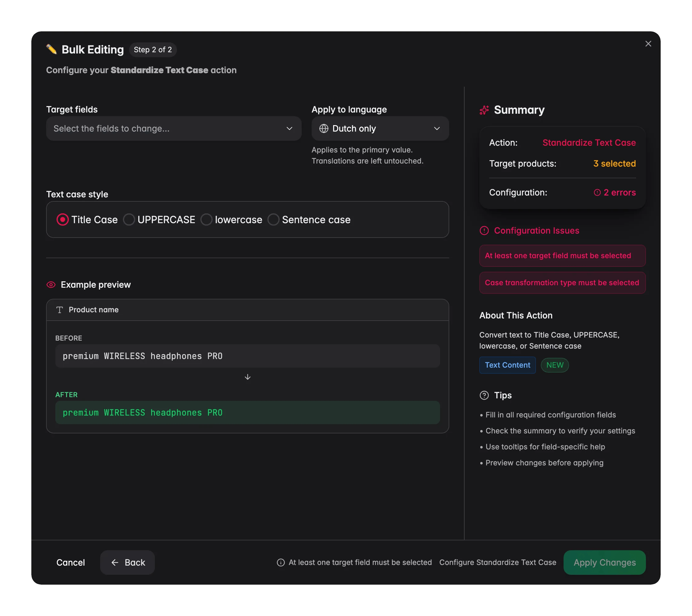This screenshot has width=692, height=616.
Task: Click the BEFORE sample text box
Action: [x=247, y=356]
